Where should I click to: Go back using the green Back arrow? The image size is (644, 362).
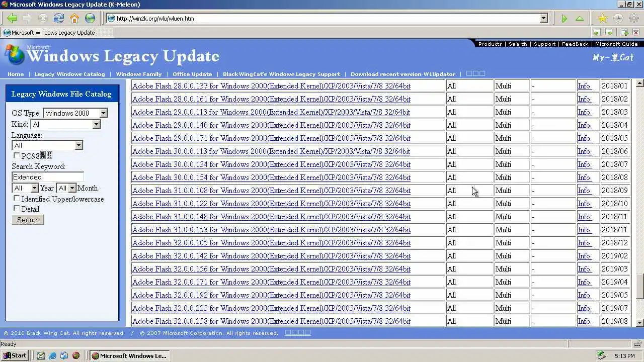12,19
